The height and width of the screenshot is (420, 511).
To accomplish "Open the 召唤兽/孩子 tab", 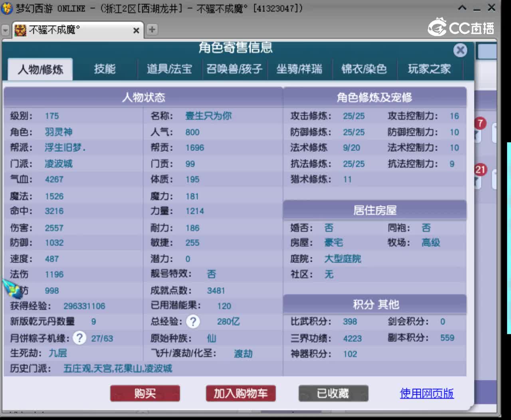I will tap(234, 69).
